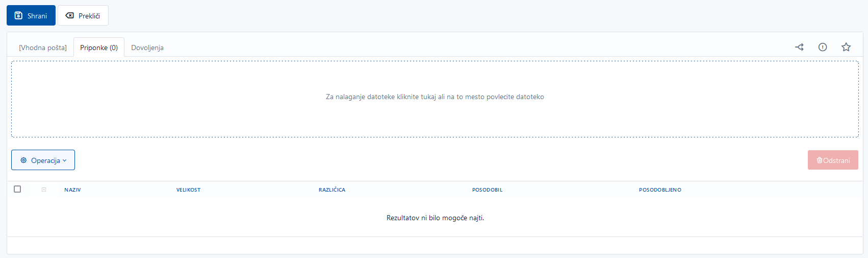Click the small square icon beside NAZIV header
The width and height of the screenshot is (868, 258).
pyautogui.click(x=44, y=190)
